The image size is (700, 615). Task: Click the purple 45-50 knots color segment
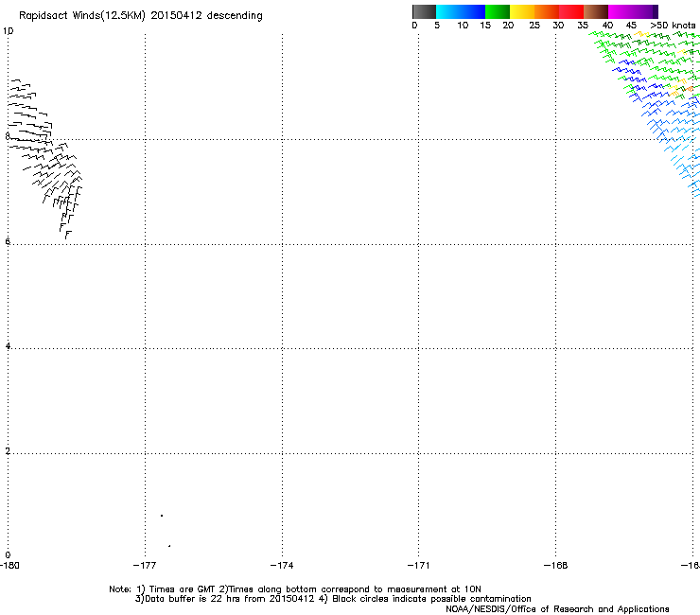click(645, 11)
